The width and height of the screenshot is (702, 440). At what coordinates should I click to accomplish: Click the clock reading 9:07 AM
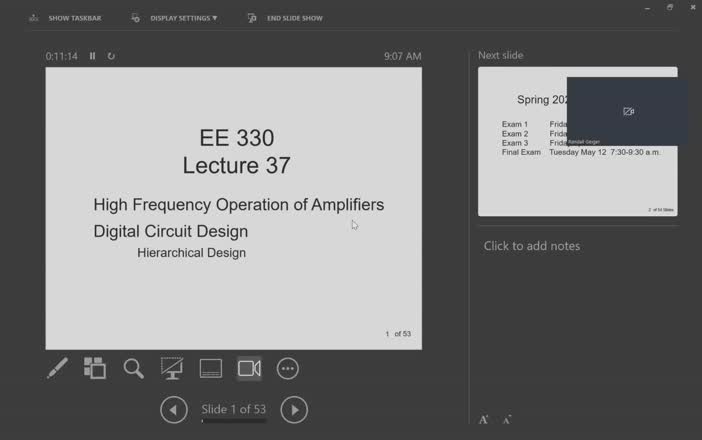[402, 56]
